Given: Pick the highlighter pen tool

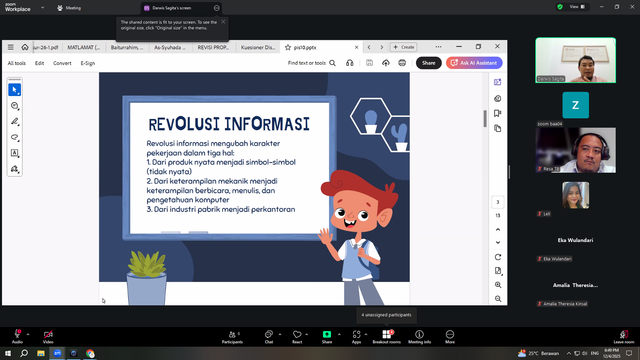Looking at the screenshot, I should coord(15,122).
